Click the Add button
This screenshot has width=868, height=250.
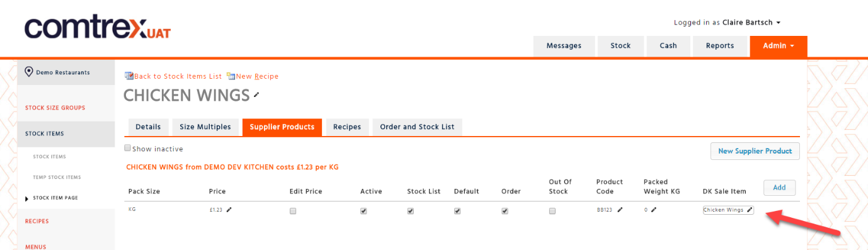779,188
